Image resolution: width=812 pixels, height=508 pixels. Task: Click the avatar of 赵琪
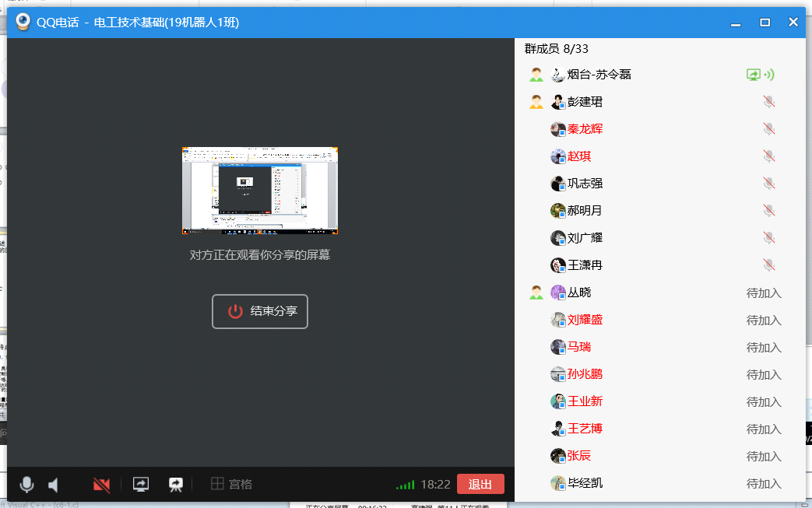[558, 156]
